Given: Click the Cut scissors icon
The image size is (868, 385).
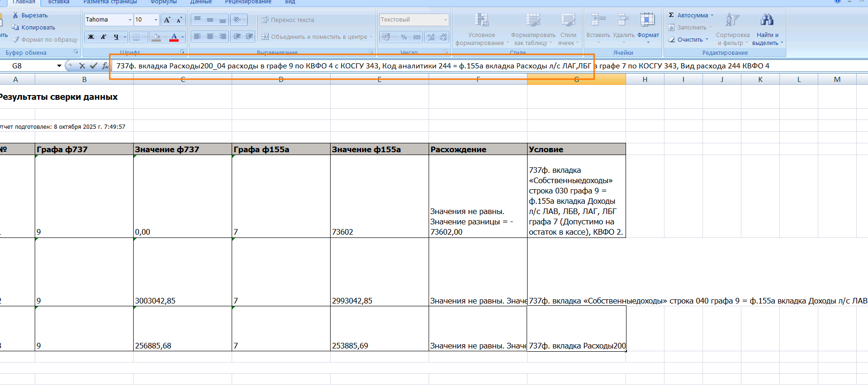Looking at the screenshot, I should [x=15, y=15].
